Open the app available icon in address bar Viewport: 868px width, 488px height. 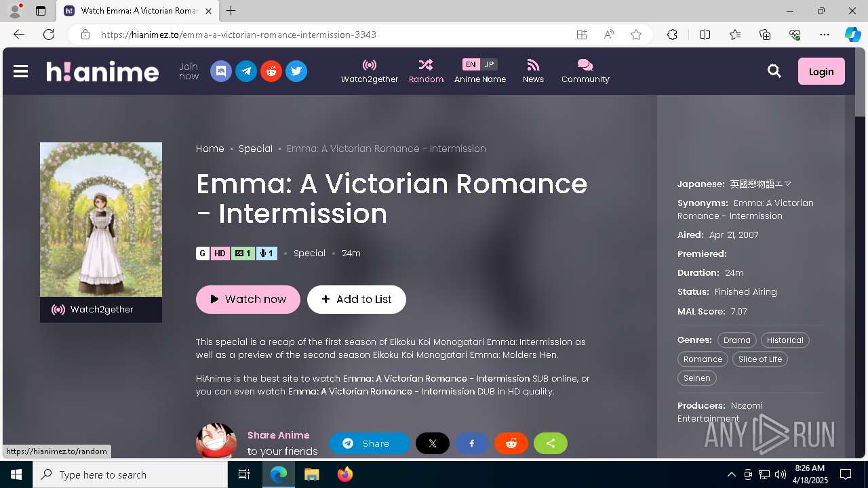tap(582, 35)
